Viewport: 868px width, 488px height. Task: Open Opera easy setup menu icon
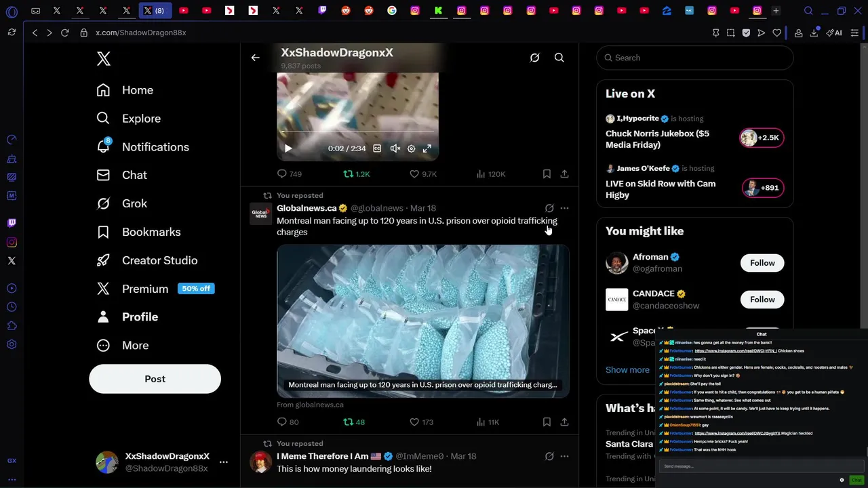(854, 33)
